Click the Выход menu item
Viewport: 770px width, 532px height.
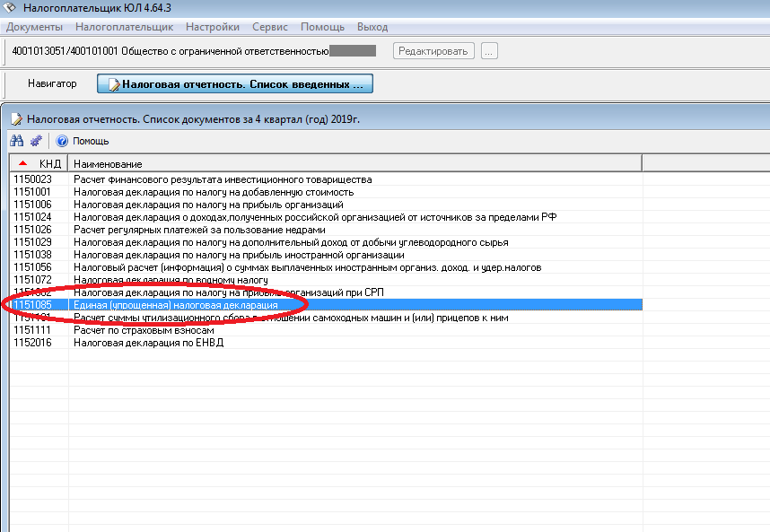pyautogui.click(x=372, y=27)
